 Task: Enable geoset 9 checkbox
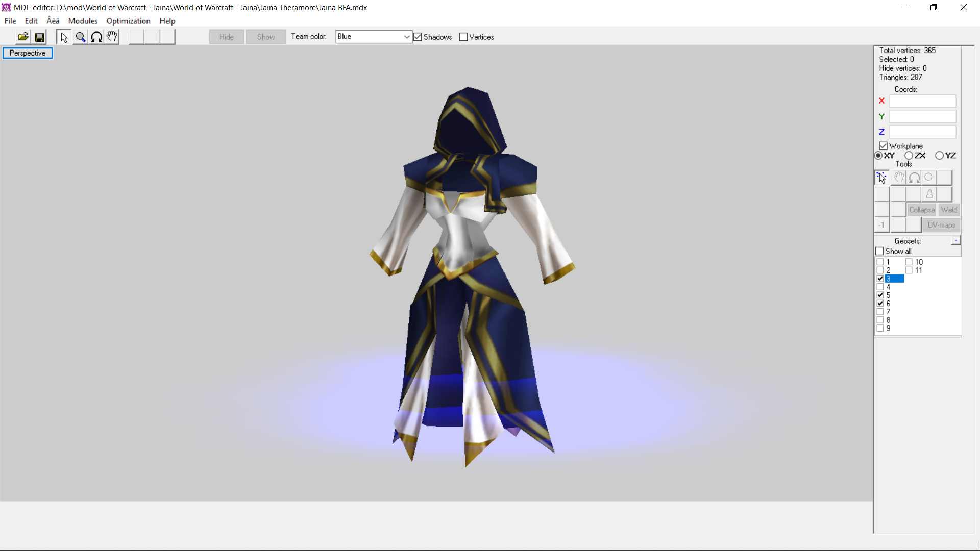pos(880,328)
